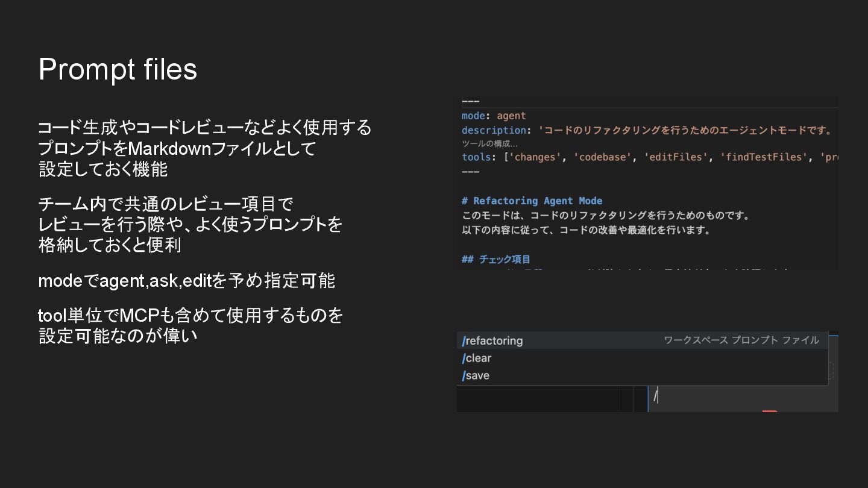Click the 'Prompt files' slide title

tap(118, 69)
